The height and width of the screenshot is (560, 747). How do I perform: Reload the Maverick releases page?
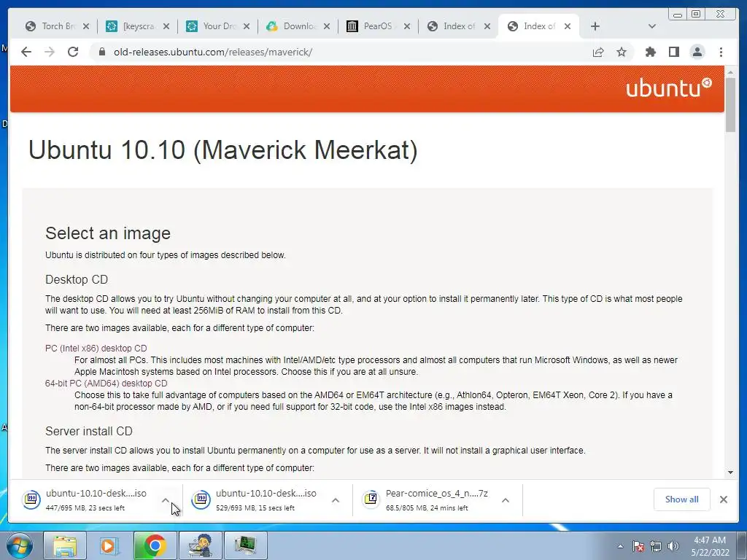pyautogui.click(x=73, y=52)
